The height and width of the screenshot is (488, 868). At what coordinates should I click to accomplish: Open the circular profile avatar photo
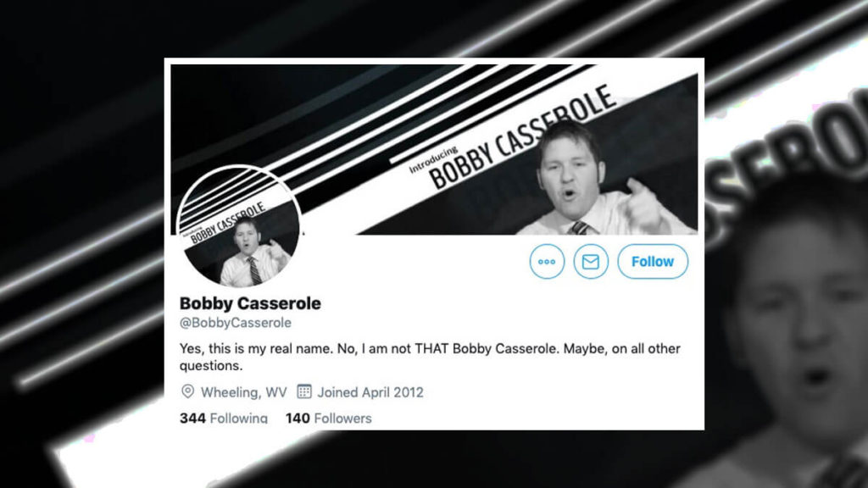pyautogui.click(x=239, y=226)
